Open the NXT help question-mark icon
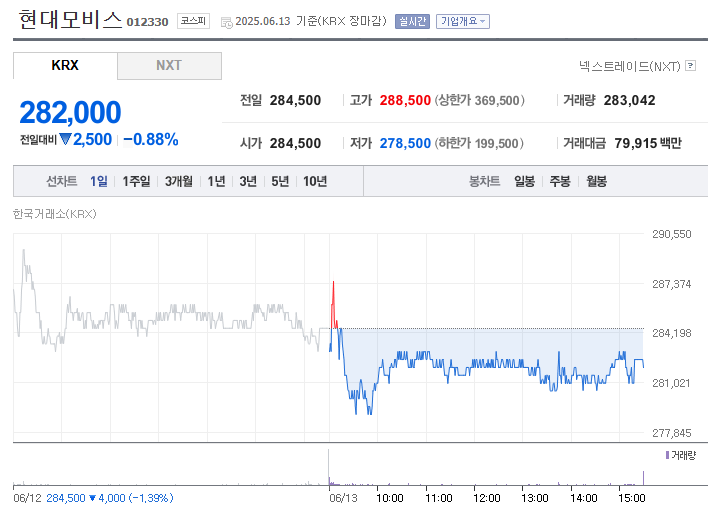The image size is (708, 521). [x=690, y=66]
